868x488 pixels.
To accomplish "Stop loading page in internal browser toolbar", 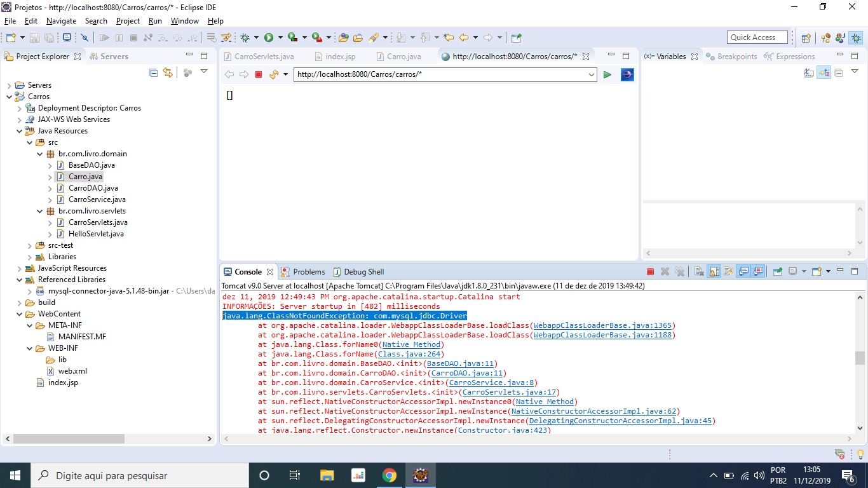I will coord(259,74).
